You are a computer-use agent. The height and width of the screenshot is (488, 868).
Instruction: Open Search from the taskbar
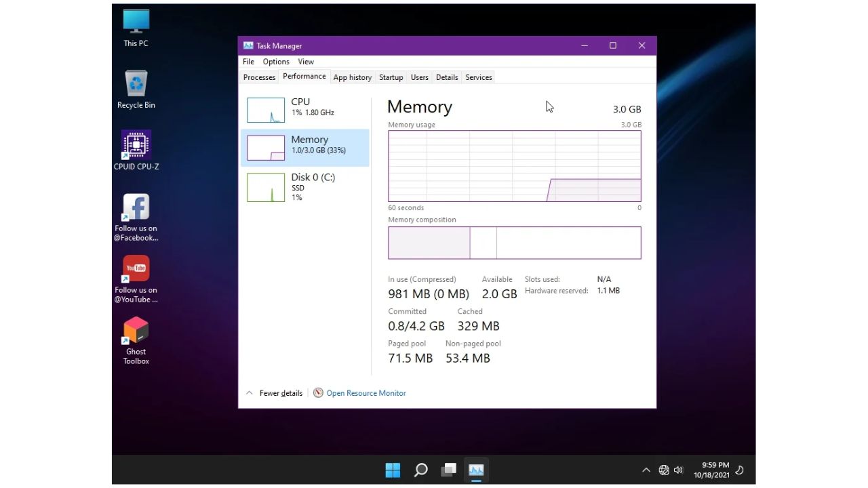[x=420, y=469]
